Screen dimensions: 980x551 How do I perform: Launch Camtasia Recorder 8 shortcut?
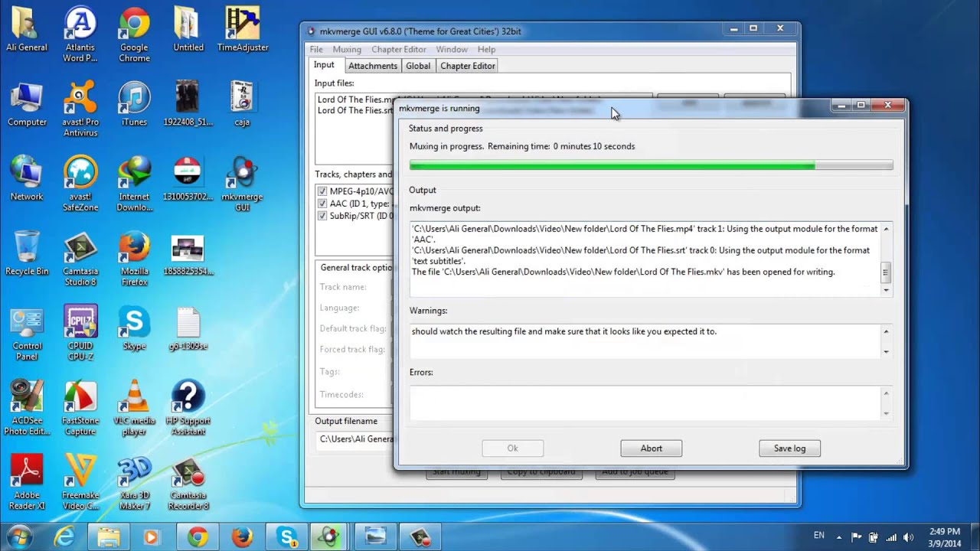188,484
